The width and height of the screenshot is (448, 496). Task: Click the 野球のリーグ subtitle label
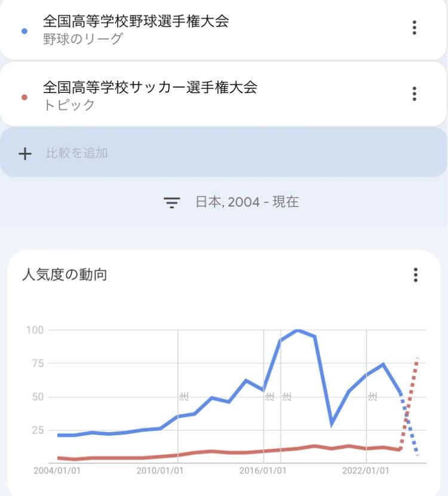click(82, 39)
